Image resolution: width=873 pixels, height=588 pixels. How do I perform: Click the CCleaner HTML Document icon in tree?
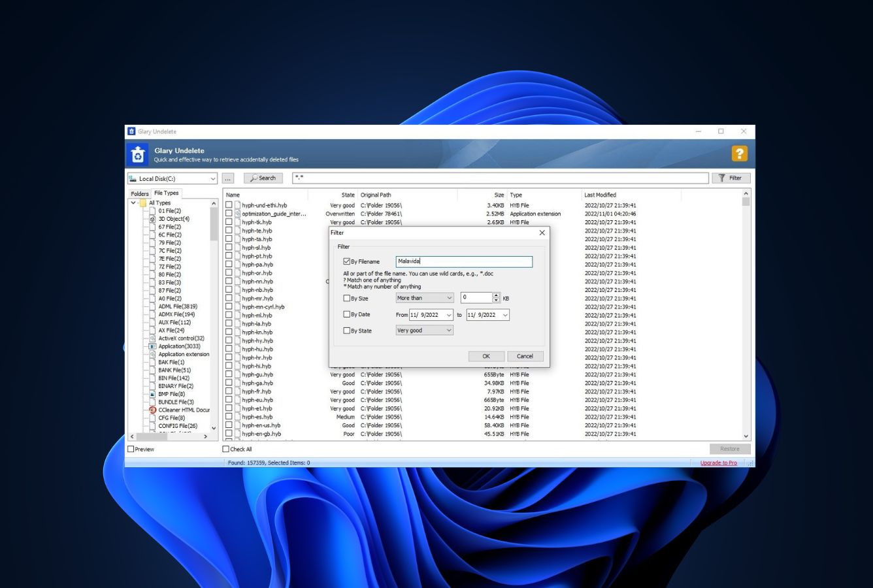[152, 410]
